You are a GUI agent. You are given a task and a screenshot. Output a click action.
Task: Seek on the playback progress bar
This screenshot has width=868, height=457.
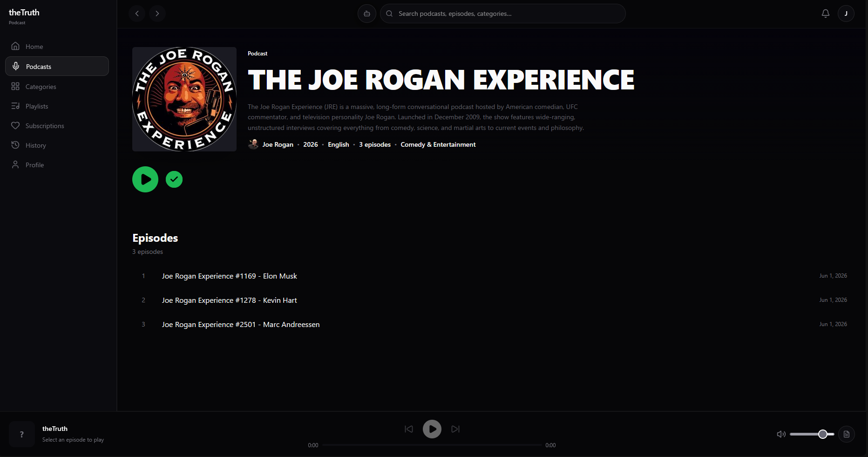[x=432, y=445]
